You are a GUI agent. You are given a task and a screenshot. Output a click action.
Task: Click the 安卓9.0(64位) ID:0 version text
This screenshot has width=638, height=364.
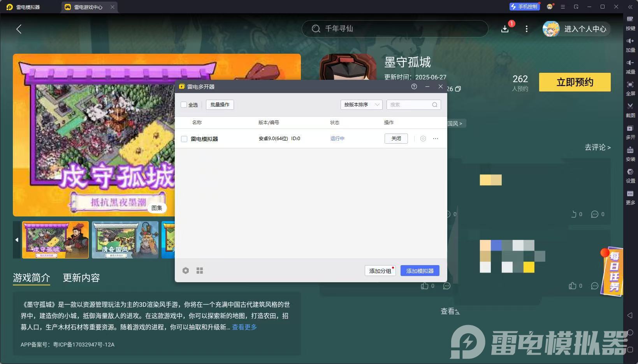(279, 139)
